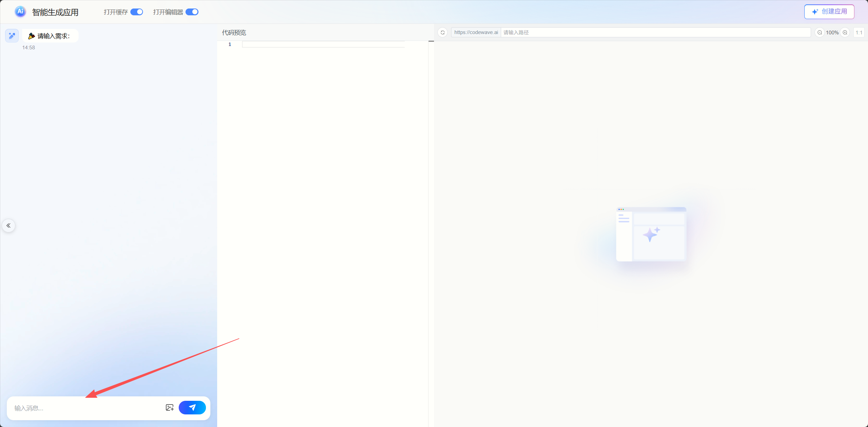Click the 智能生成应用 title

point(55,12)
